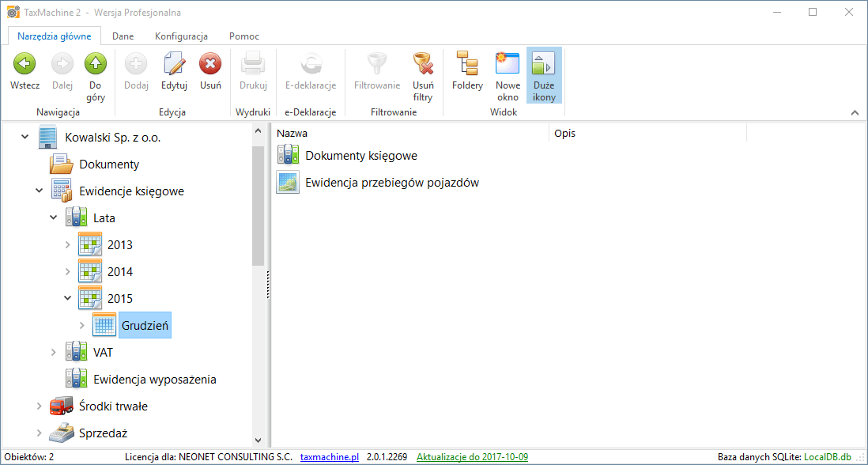The width and height of the screenshot is (868, 465).
Task: Collapse the ribbon with the chevron
Action: click(855, 113)
